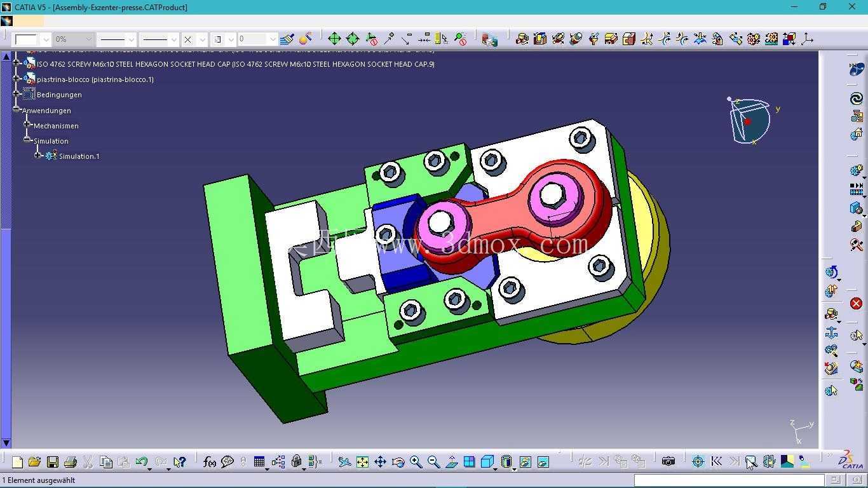Open What's This help icon
Screen dimensions: 868x488
point(179,462)
